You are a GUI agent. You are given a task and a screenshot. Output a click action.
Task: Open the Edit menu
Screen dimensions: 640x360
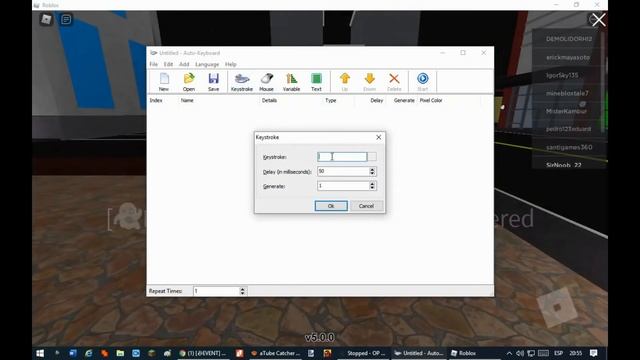point(168,64)
